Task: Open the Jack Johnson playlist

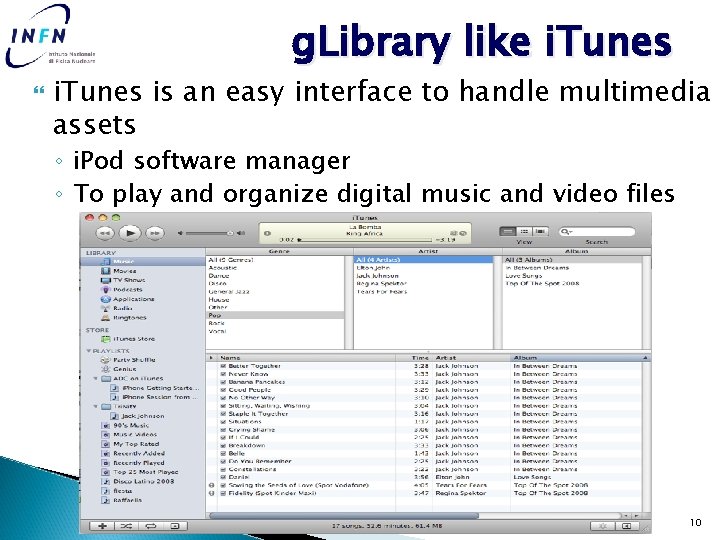Action: pyautogui.click(x=142, y=416)
